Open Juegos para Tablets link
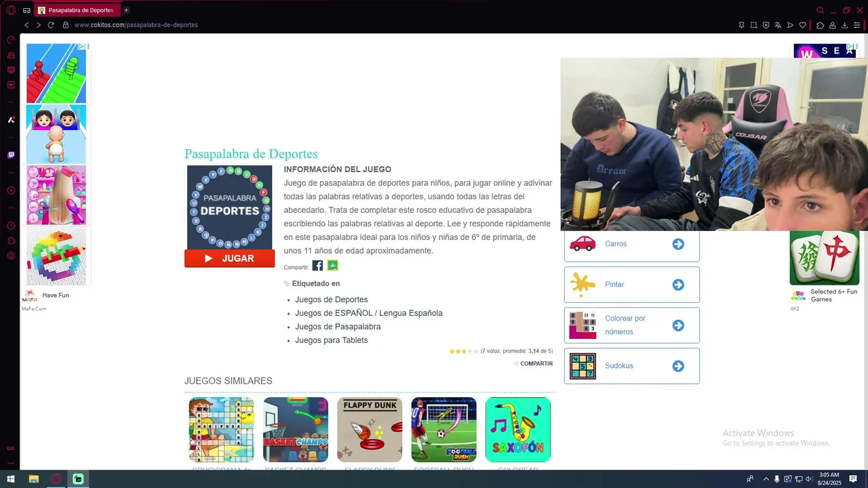This screenshot has height=488, width=868. (x=332, y=340)
